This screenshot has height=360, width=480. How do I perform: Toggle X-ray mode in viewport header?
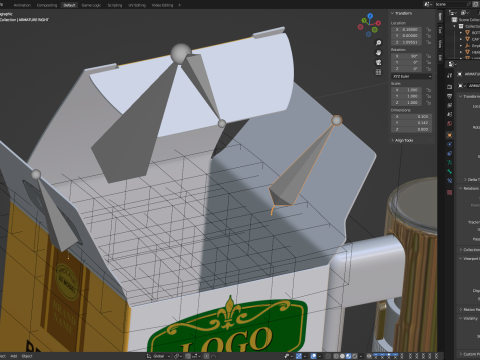pyautogui.click(x=328, y=356)
